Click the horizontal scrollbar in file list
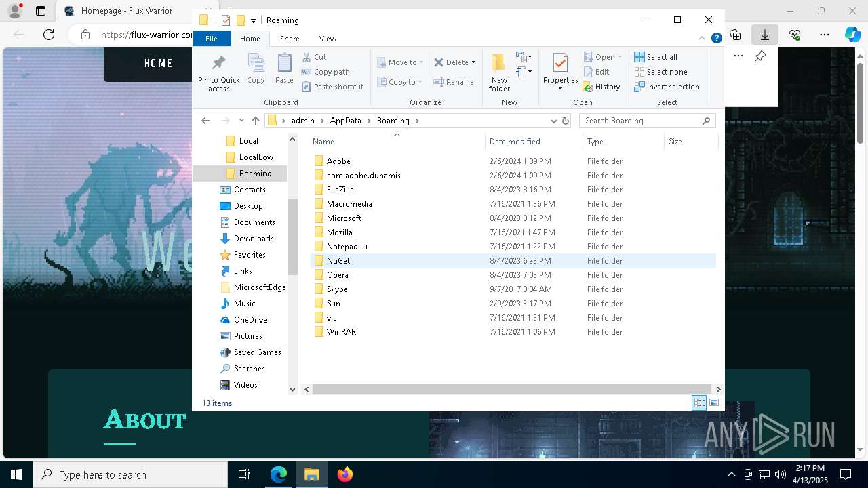 click(x=511, y=389)
